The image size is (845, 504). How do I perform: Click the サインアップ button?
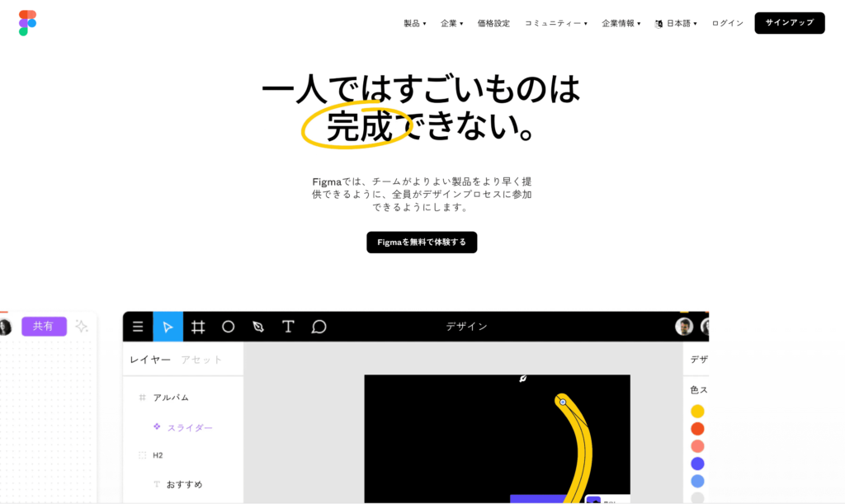click(x=789, y=23)
